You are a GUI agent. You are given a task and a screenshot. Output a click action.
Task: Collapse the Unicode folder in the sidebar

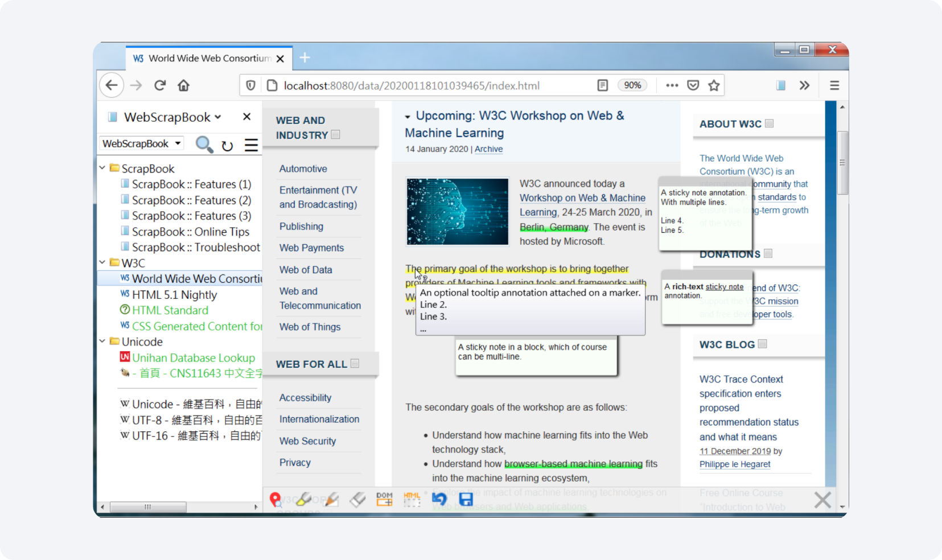[x=102, y=341]
